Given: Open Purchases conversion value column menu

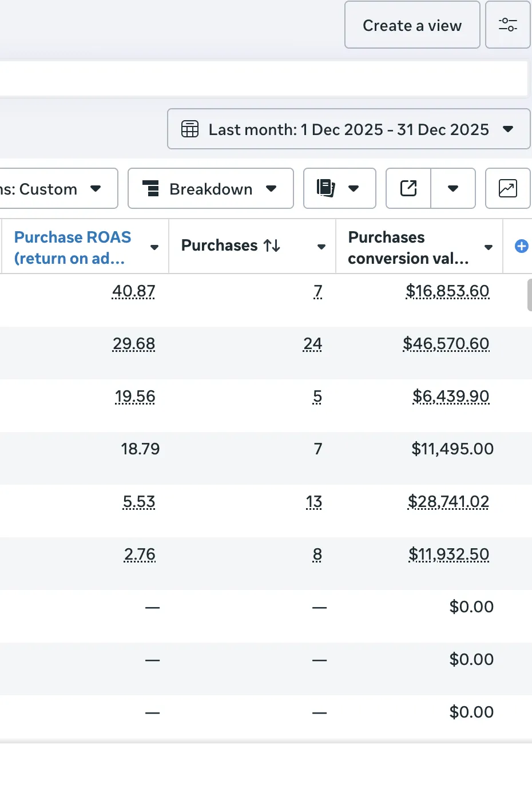Looking at the screenshot, I should pos(488,247).
